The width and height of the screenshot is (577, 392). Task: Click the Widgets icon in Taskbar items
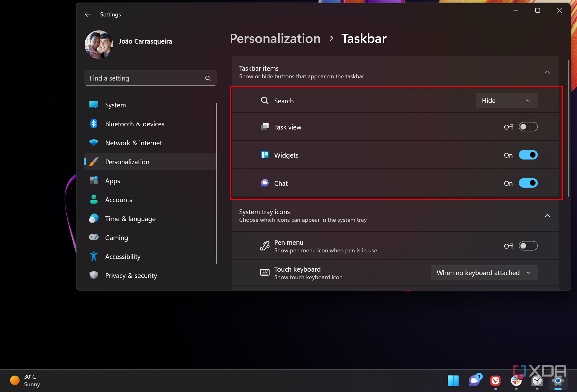(264, 155)
